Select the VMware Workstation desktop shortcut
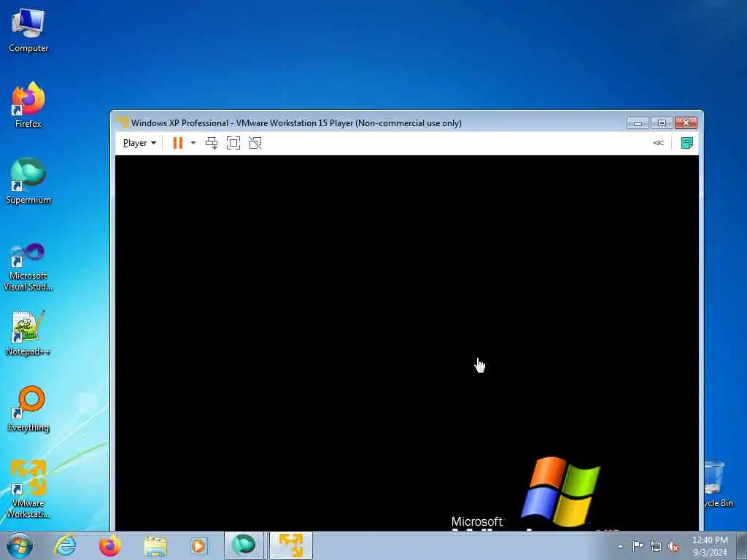The height and width of the screenshot is (560, 747). tap(28, 489)
